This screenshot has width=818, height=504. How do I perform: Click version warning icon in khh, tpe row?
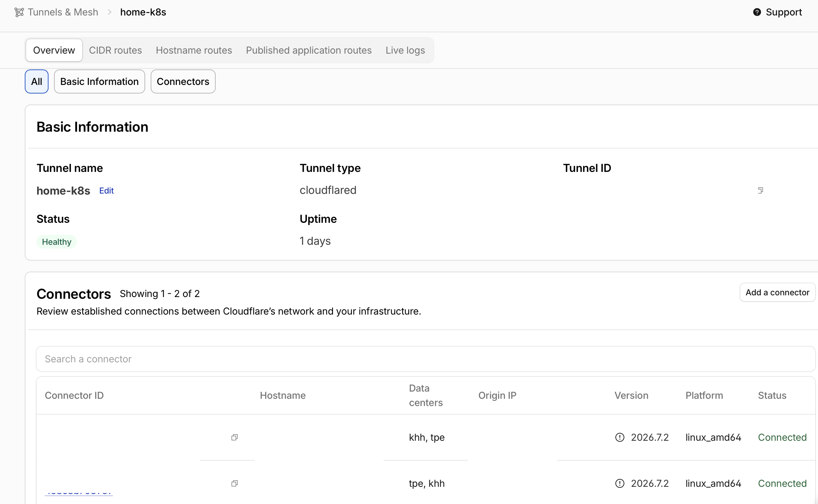coord(620,437)
